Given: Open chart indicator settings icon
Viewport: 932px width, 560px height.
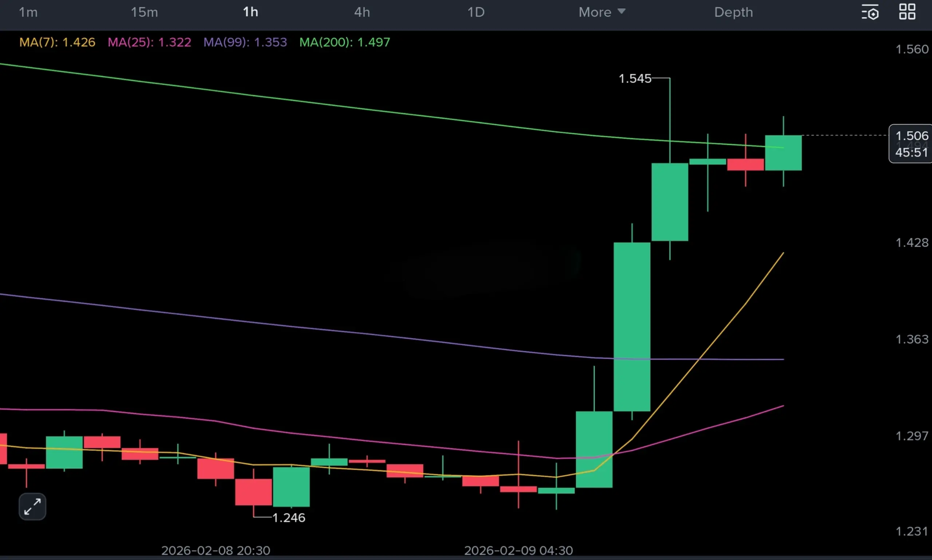Looking at the screenshot, I should coord(870,12).
